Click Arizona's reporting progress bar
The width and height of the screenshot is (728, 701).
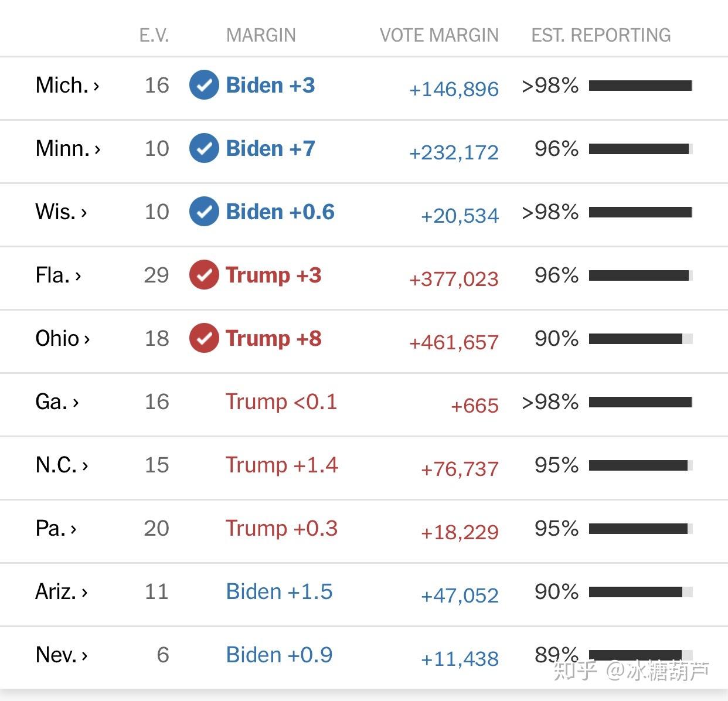coord(641,592)
